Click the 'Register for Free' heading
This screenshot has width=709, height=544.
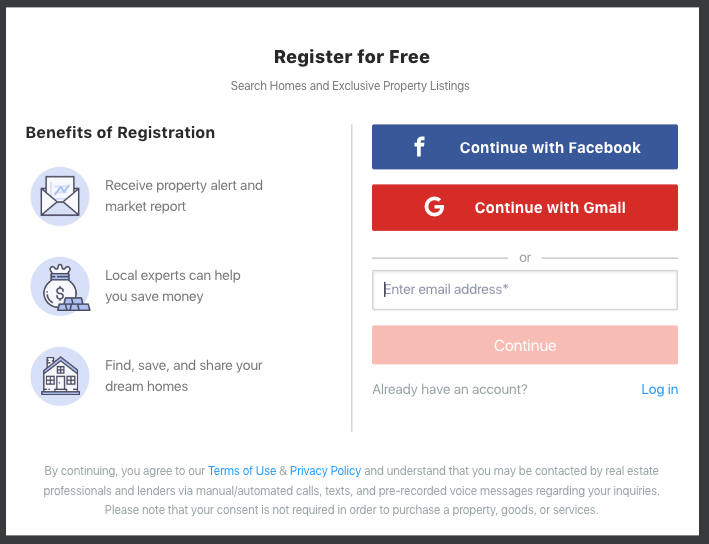(x=352, y=56)
